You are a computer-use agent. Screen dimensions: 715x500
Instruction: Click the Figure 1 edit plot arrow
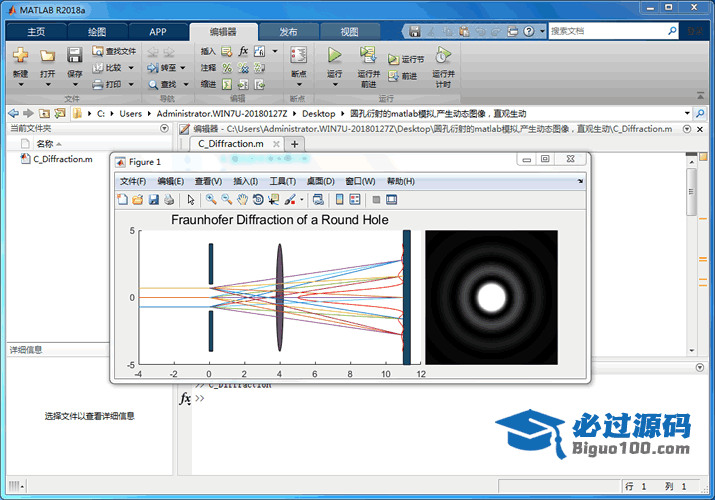point(191,200)
